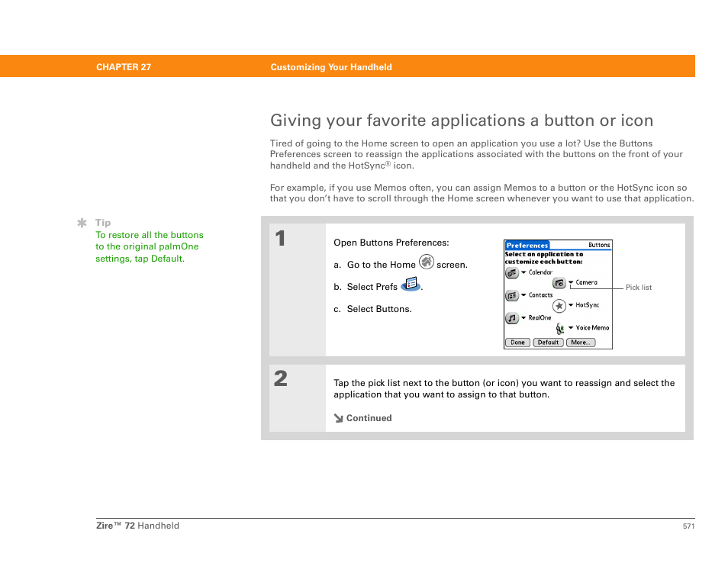Click the "Select Buttons." step text
This screenshot has width=728, height=563.
[379, 309]
